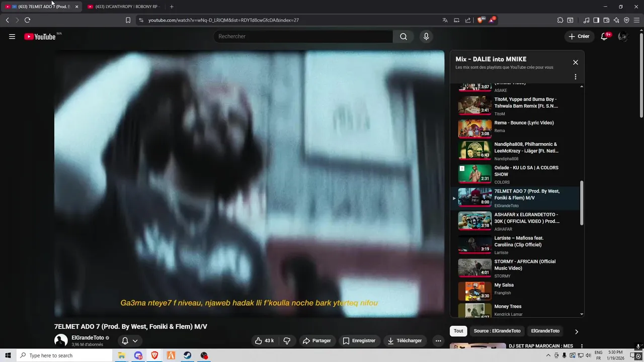Viewport: 644px width, 362px height.
Task: Go to the YouTube home logo
Action: (x=40, y=36)
